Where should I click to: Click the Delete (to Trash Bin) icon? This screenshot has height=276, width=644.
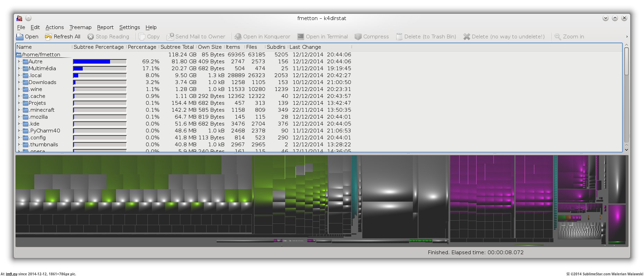pyautogui.click(x=399, y=37)
